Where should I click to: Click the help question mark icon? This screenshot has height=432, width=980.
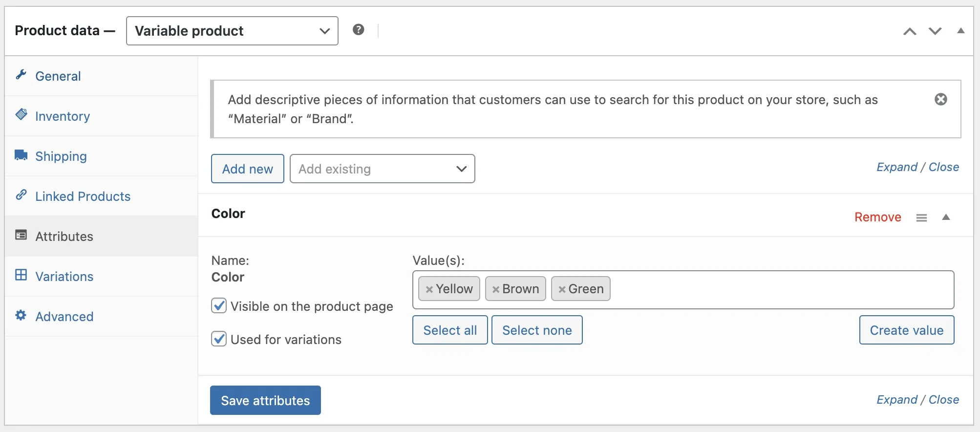(359, 30)
